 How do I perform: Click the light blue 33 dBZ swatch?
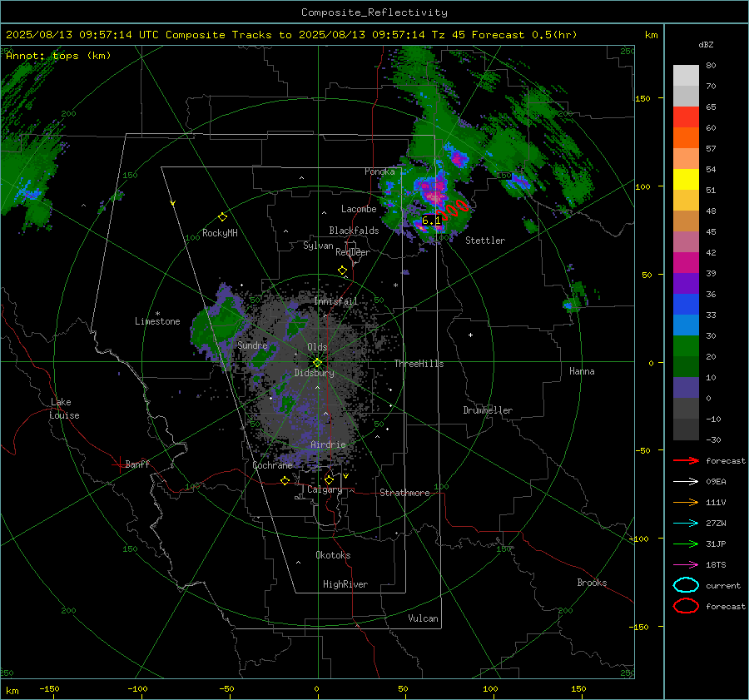(686, 325)
